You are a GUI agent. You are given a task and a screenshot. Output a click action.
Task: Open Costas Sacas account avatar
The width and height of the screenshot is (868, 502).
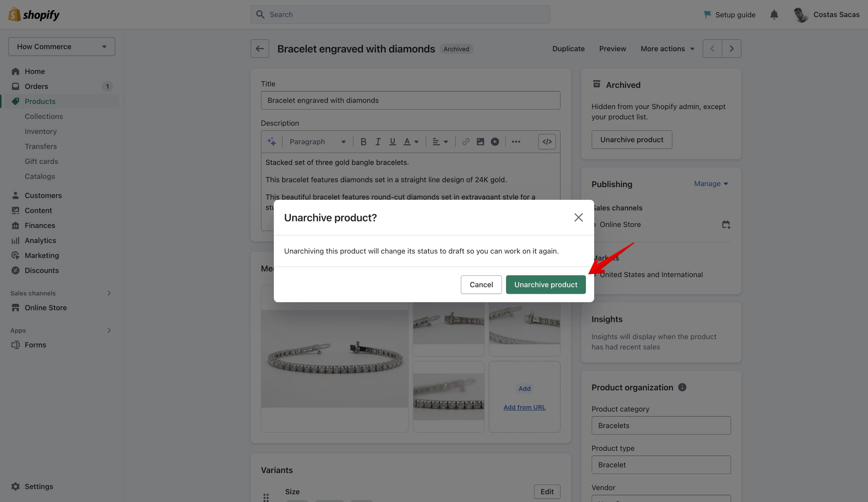click(x=801, y=15)
